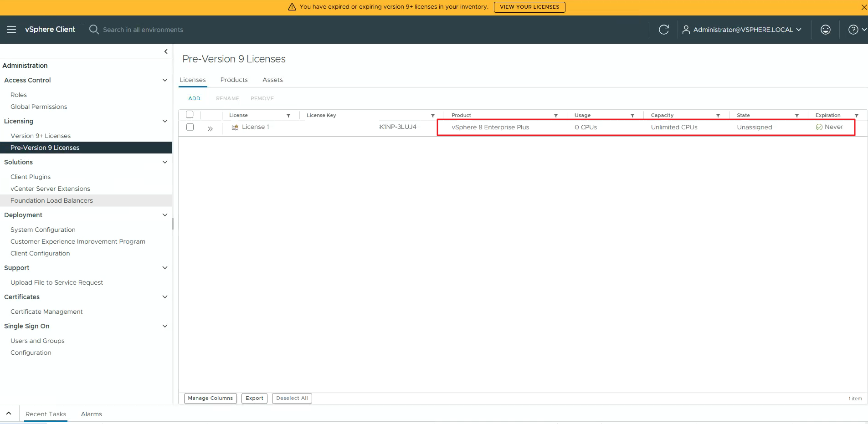Screen dimensions: 868x424
Task: Go to Version 9+ Licenses
Action: (x=41, y=136)
